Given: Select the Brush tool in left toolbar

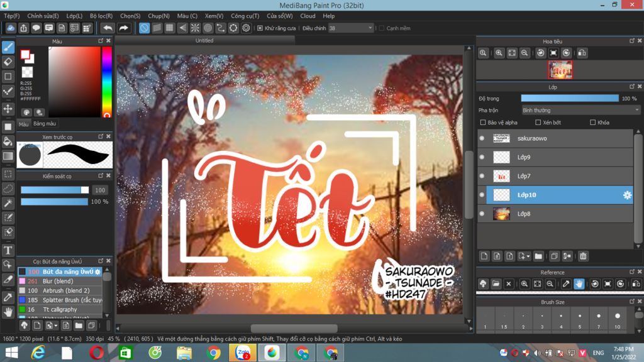Looking at the screenshot, I should [x=8, y=47].
